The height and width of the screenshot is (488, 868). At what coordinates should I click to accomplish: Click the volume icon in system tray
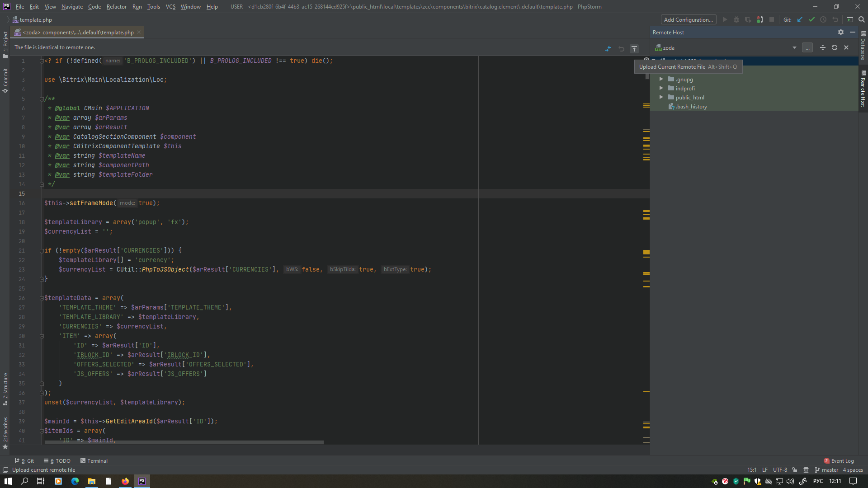(x=790, y=481)
